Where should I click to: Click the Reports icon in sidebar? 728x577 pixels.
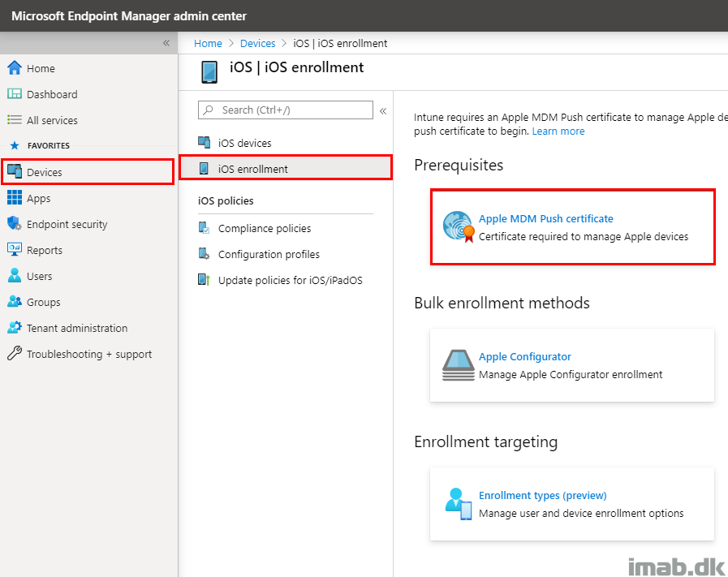15,249
